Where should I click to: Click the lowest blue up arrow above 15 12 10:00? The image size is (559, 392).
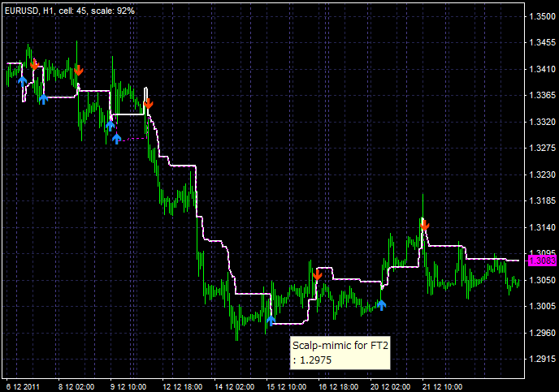(x=271, y=321)
